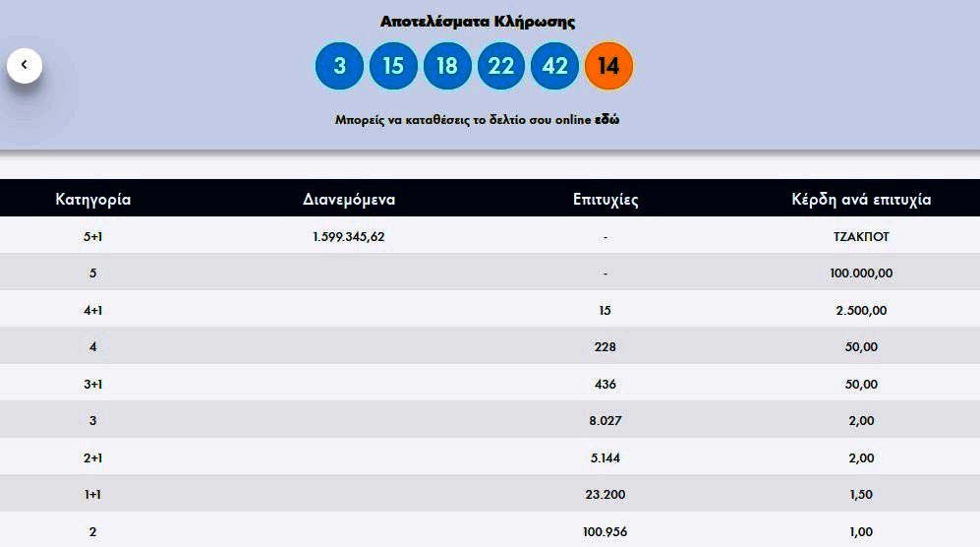Click the 'Διανεμόμενα' column header
Image resolution: width=980 pixels, height=547 pixels.
[x=349, y=200]
